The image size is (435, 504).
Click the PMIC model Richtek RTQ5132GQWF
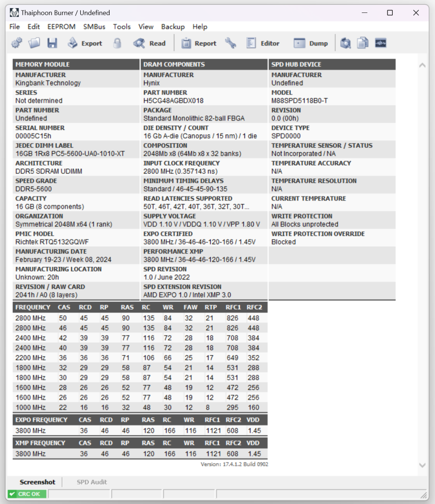coord(52,242)
